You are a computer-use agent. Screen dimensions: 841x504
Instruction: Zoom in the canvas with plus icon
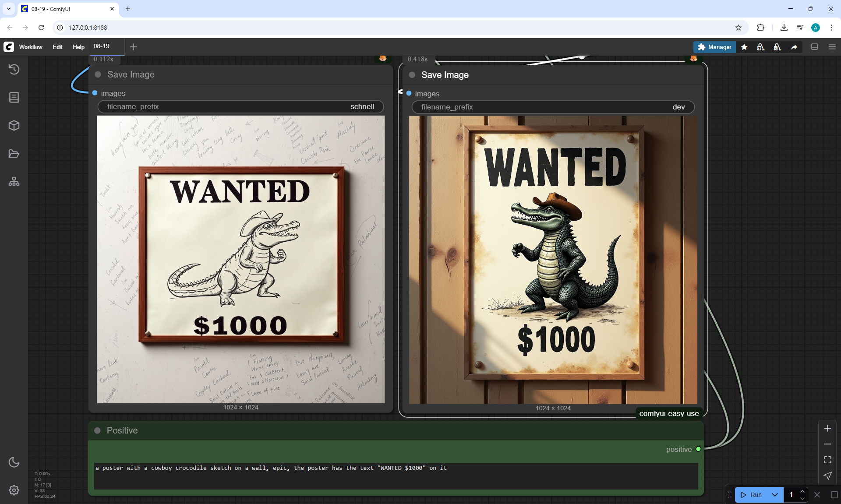[827, 428]
